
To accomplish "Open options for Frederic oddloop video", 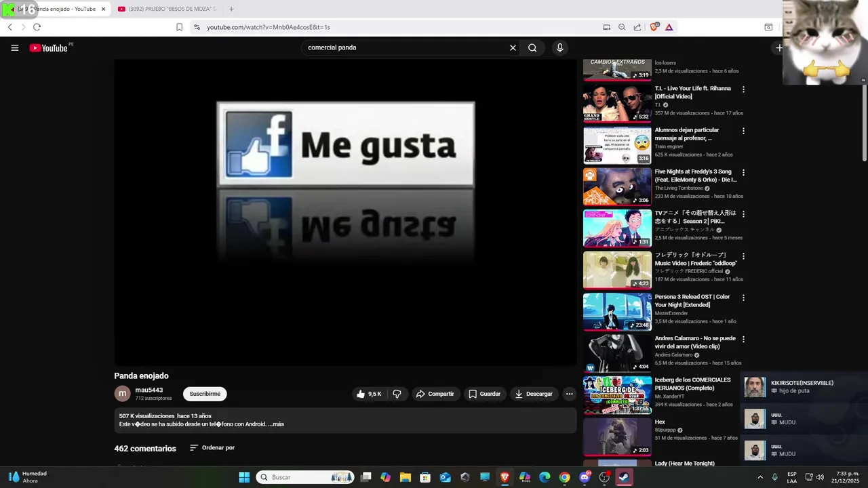I will (x=743, y=256).
